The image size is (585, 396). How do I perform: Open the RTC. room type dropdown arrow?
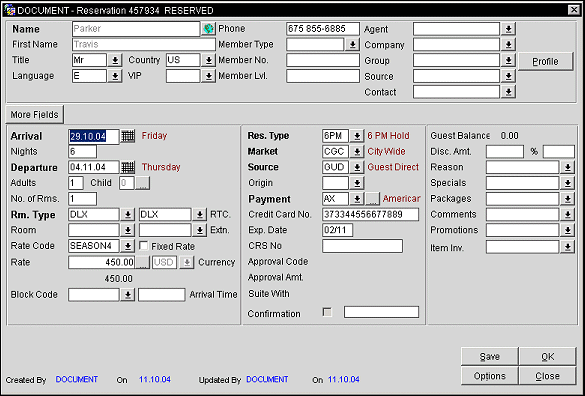click(200, 215)
